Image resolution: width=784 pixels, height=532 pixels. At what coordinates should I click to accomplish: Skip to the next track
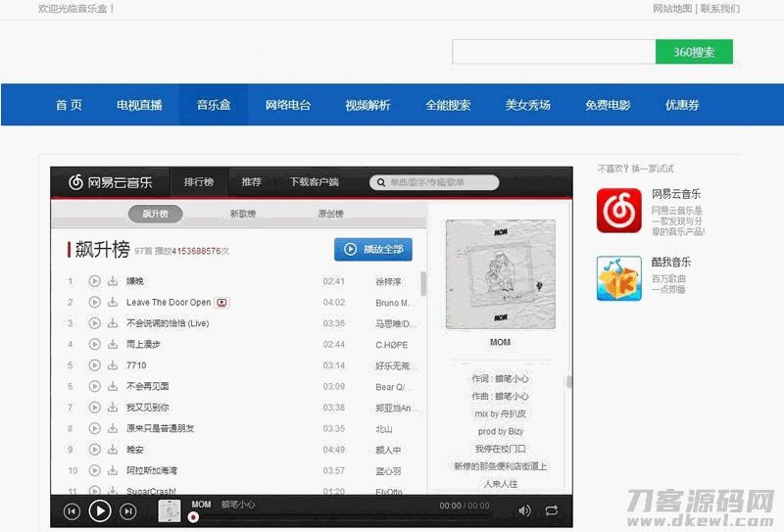(x=128, y=510)
